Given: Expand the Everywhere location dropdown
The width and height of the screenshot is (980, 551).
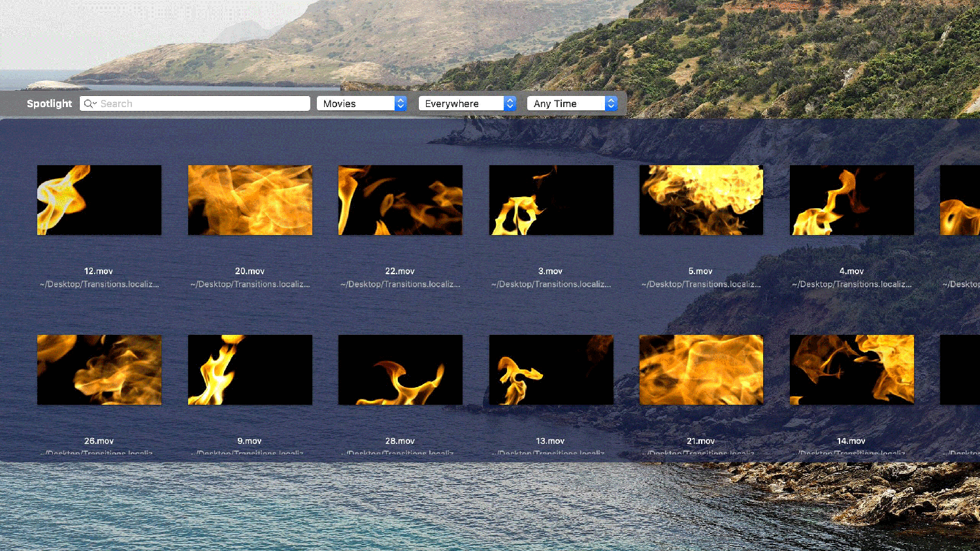Looking at the screenshot, I should point(467,104).
